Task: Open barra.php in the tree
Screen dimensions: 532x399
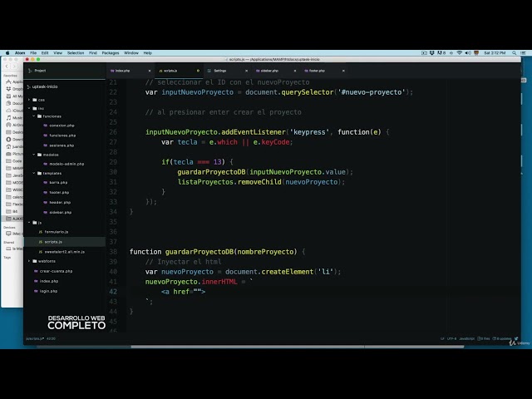Action: pos(58,183)
